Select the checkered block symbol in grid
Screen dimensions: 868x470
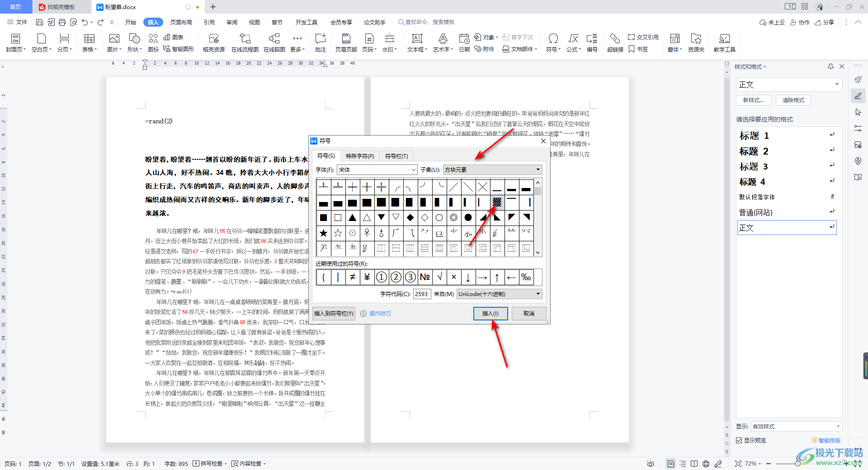497,202
